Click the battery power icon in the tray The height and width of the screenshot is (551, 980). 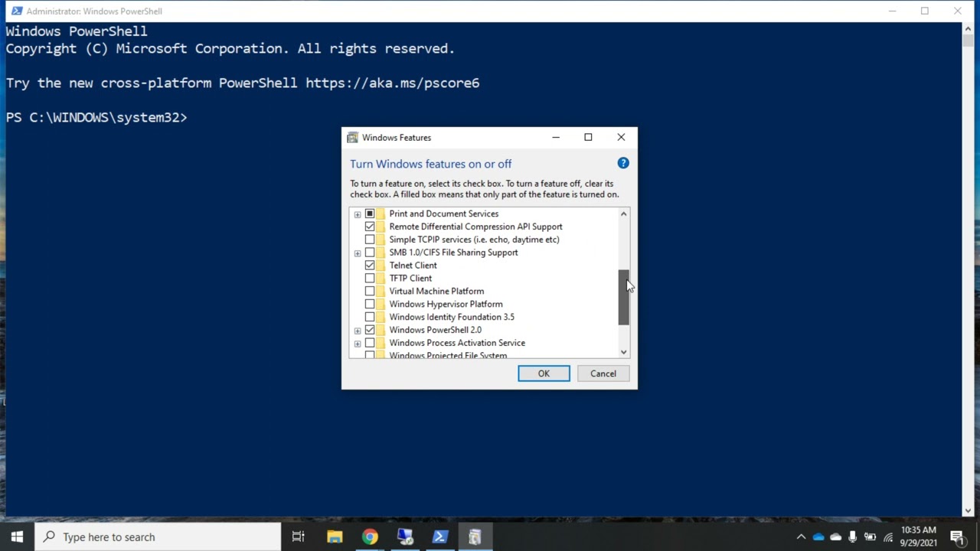pyautogui.click(x=871, y=537)
